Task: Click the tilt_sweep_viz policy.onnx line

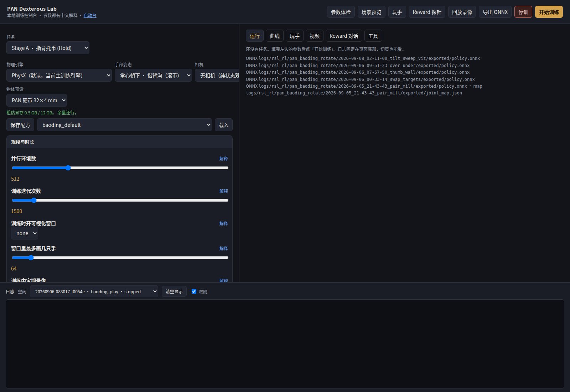Action: click(x=363, y=58)
